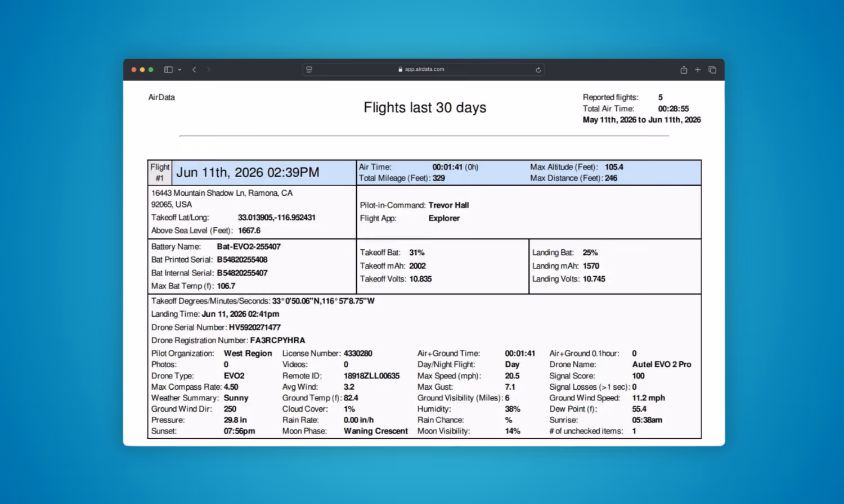Image resolution: width=844 pixels, height=504 pixels.
Task: Open the Share menu icon
Action: [684, 70]
